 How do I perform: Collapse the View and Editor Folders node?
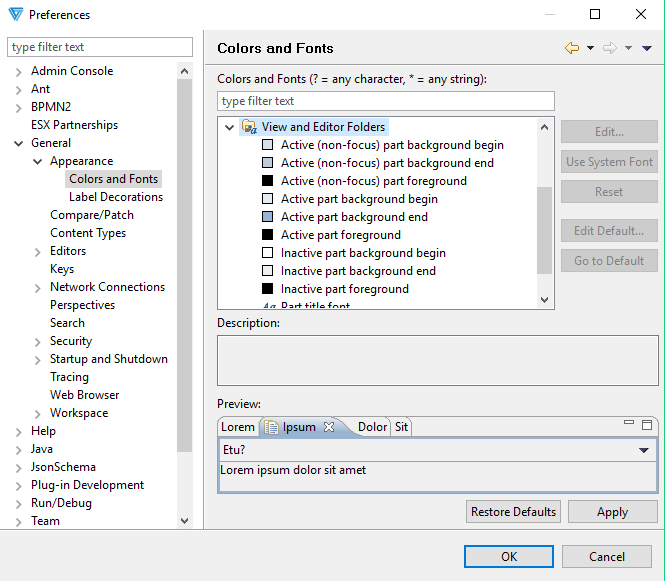(x=230, y=127)
